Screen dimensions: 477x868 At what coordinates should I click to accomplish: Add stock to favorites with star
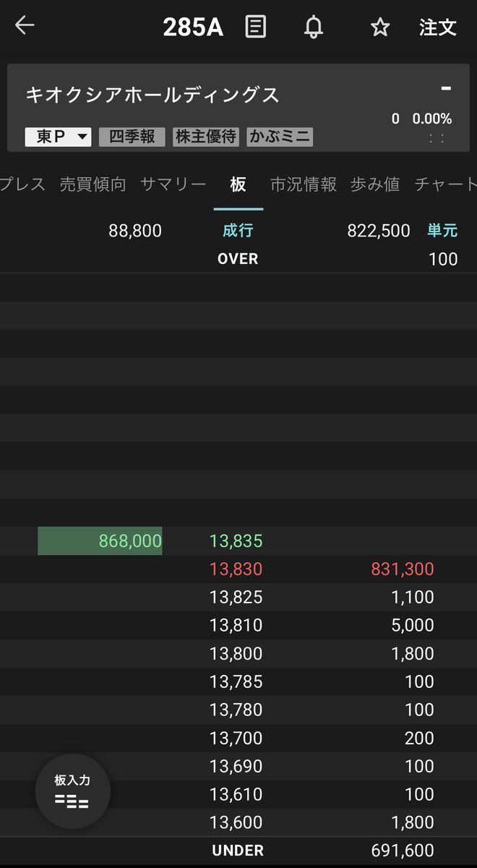[380, 27]
